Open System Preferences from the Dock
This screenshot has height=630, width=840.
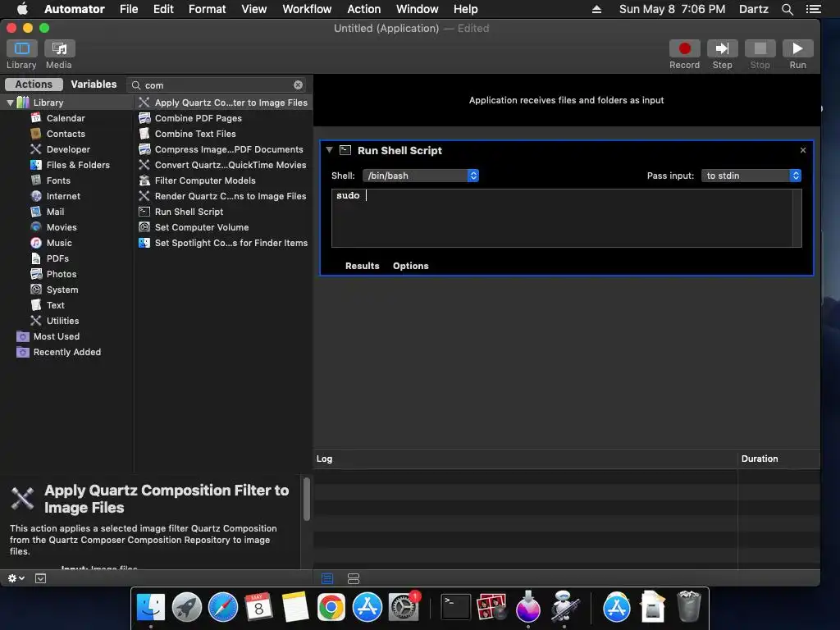tap(404, 607)
